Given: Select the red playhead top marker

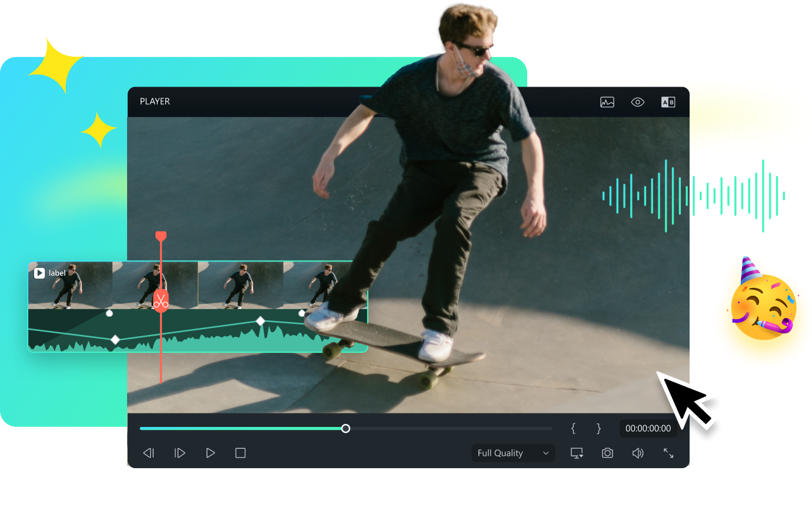Looking at the screenshot, I should [x=161, y=236].
